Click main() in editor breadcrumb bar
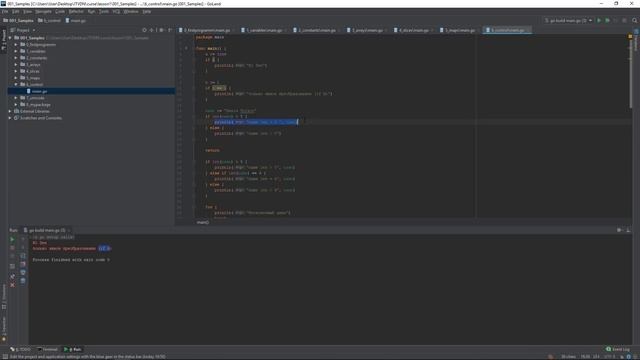Viewport: 640px width, 360px height. tap(203, 222)
